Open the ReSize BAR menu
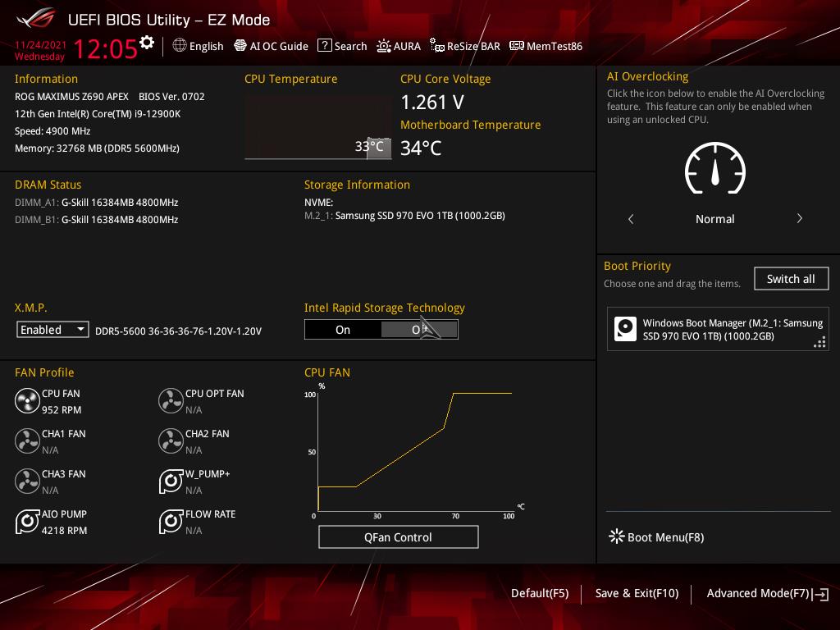Screen dimensions: 840x630 (x=464, y=46)
